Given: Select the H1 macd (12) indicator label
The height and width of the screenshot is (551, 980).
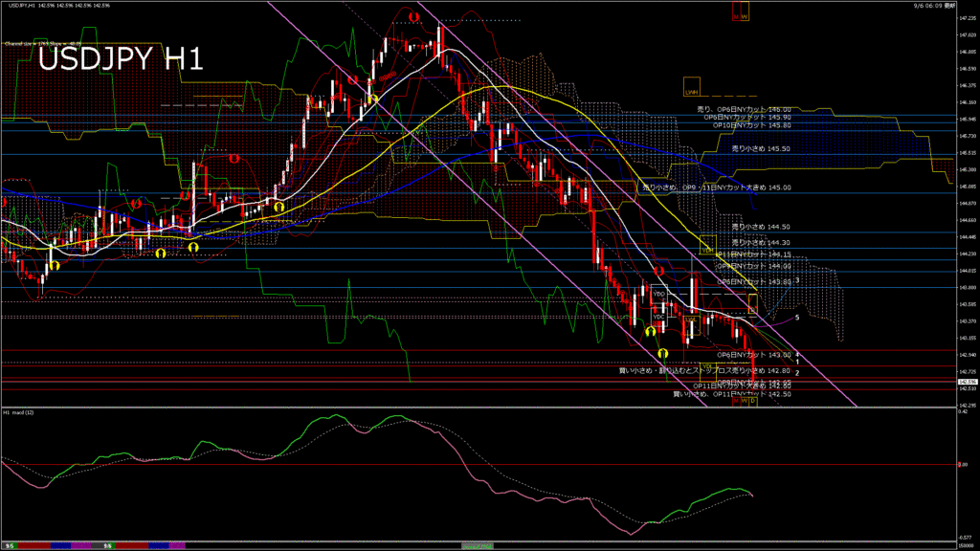Looking at the screenshot, I should (19, 412).
